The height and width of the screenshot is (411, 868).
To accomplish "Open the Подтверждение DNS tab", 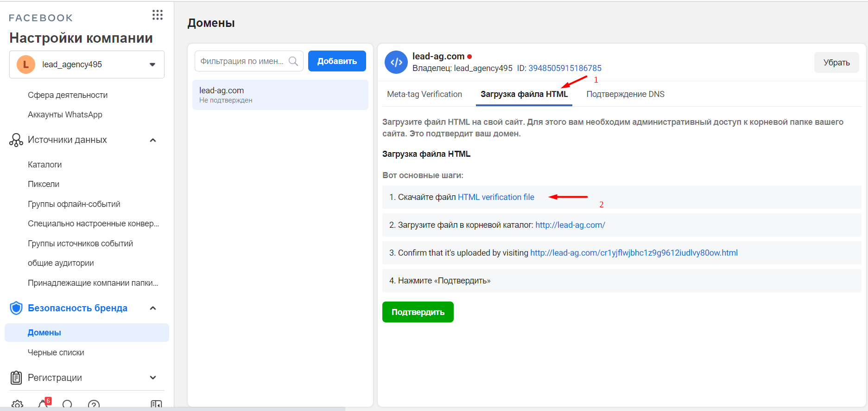I will (x=625, y=94).
